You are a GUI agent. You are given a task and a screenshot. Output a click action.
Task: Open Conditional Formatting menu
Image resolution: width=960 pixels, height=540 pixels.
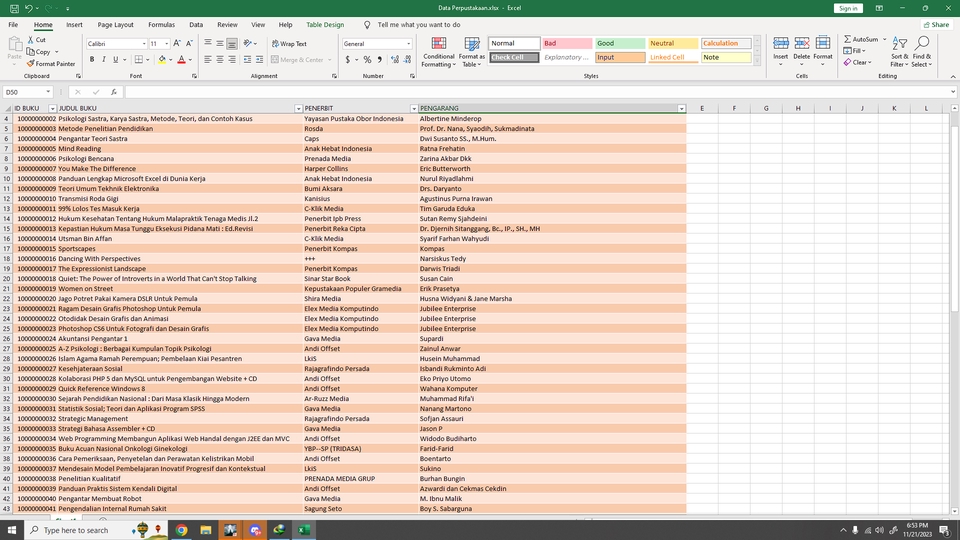click(438, 52)
